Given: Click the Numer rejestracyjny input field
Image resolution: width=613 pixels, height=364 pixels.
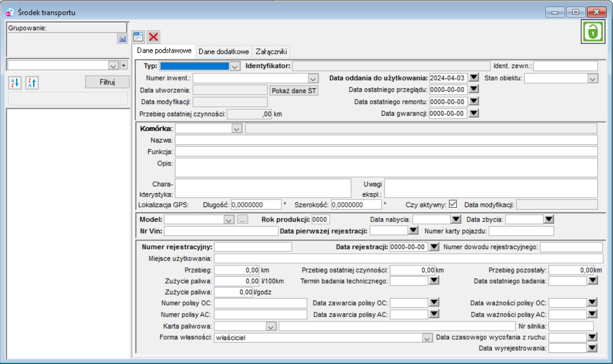Looking at the screenshot, I should (253, 247).
